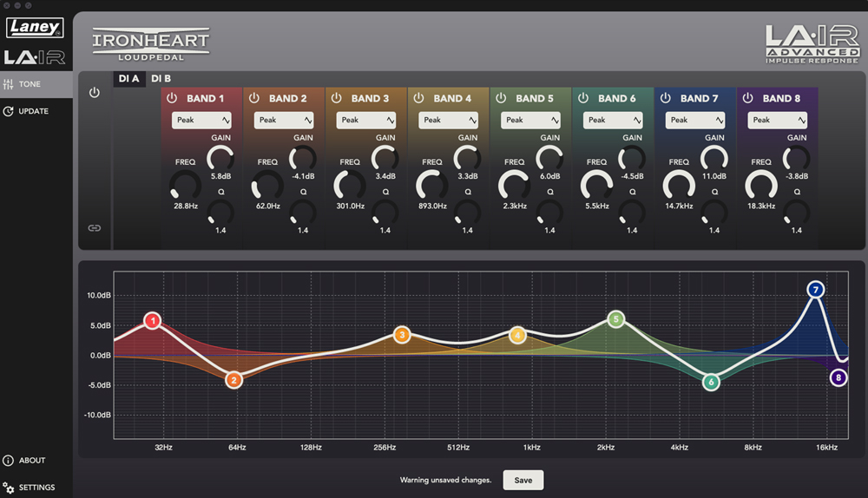Disable Band 3 with its power icon
This screenshot has width=868, height=498.
(337, 98)
